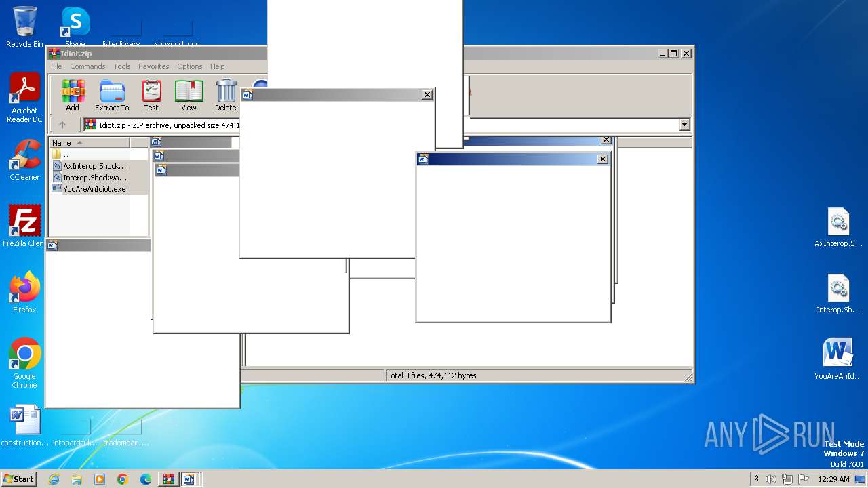This screenshot has height=488, width=868.
Task: Click the icon in blue popup title bar
Action: 424,159
